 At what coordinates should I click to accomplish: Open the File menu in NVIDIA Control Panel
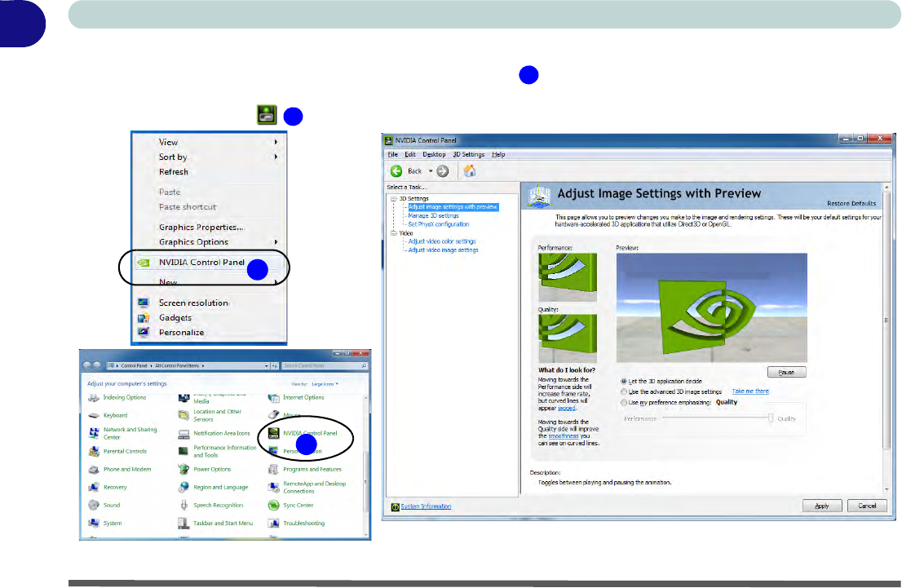click(x=392, y=154)
